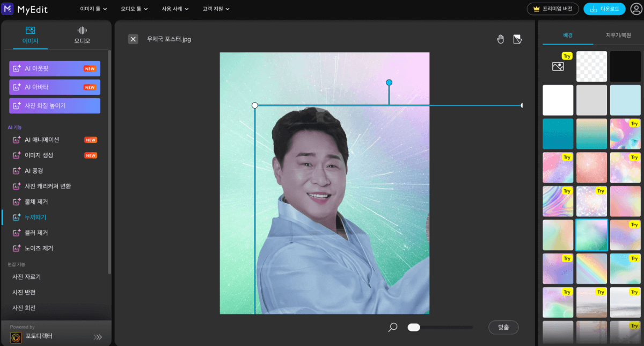Click the AI 아바타 icon
The width and height of the screenshot is (644, 346).
click(x=17, y=87)
